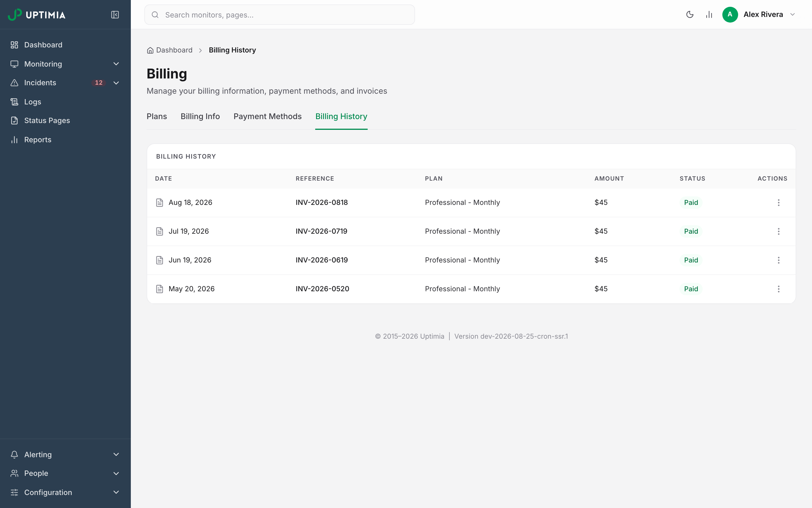Open the bar chart icon in header

point(709,14)
